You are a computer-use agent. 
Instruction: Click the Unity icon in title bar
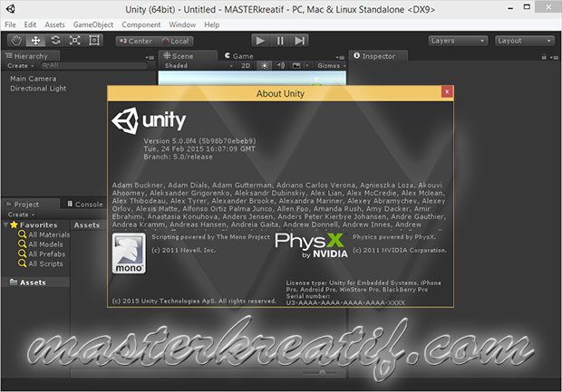click(11, 9)
